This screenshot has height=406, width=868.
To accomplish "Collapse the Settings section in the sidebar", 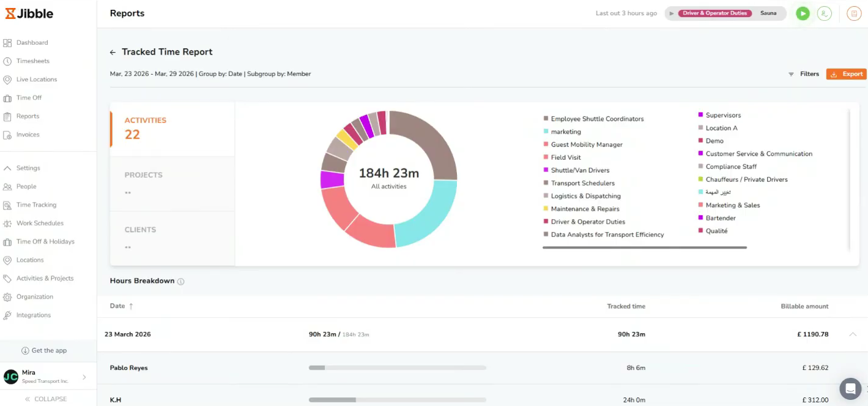I will tap(6, 168).
